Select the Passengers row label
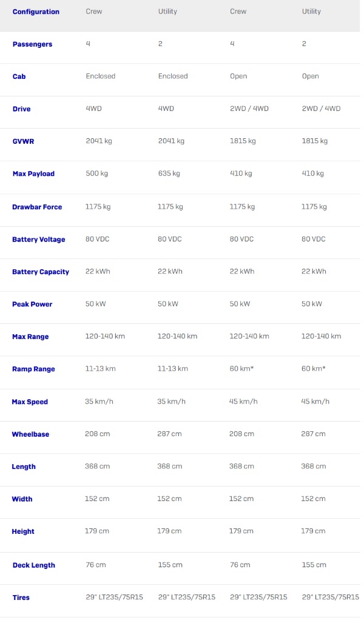364x620 pixels. [x=32, y=44]
